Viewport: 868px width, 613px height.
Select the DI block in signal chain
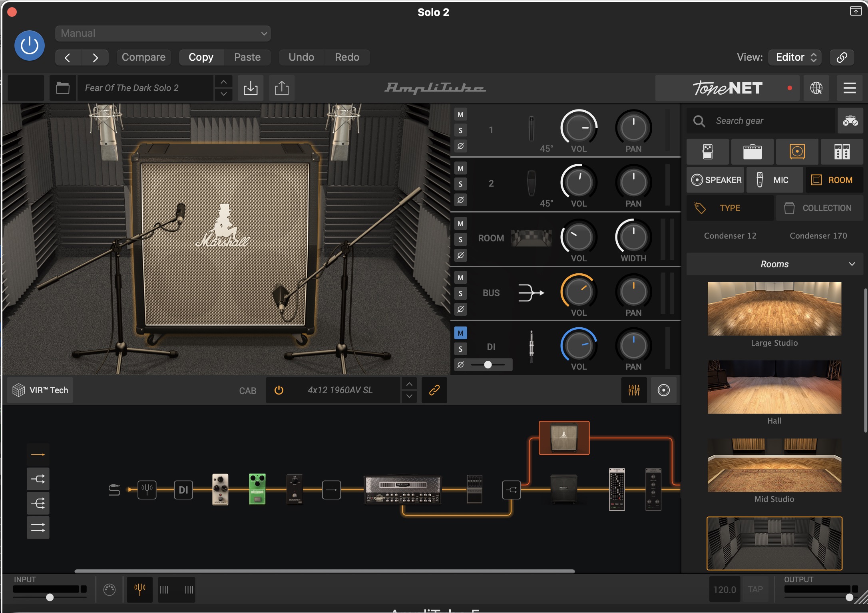coord(183,490)
